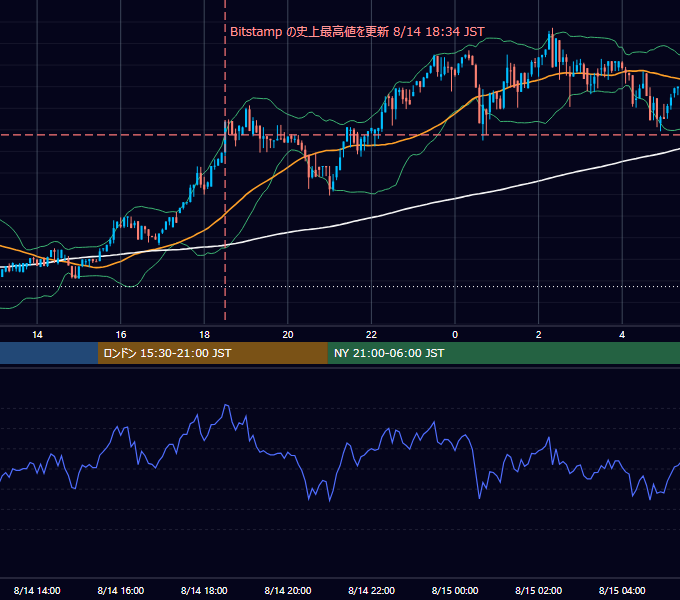Click the '14' hour label on upper axis
The width and height of the screenshot is (680, 600).
(37, 335)
